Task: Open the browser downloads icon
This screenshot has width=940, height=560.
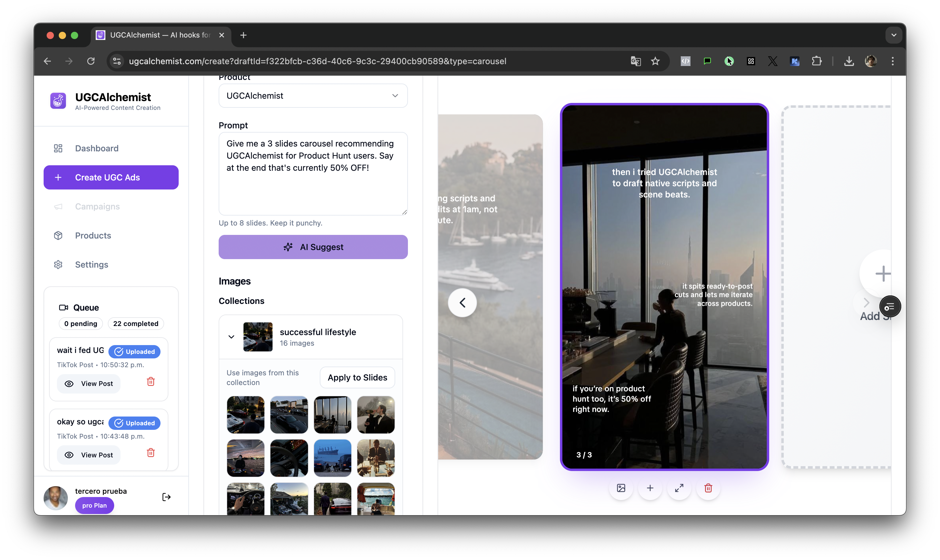Action: click(849, 61)
